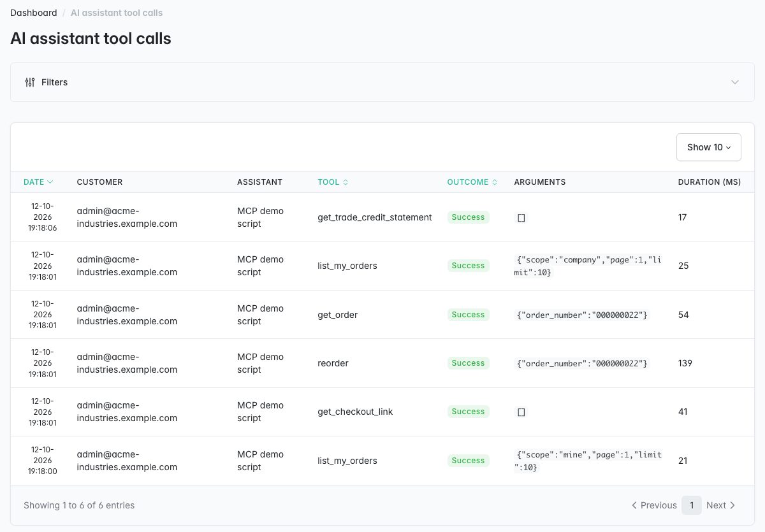Click the Filters label

[54, 82]
